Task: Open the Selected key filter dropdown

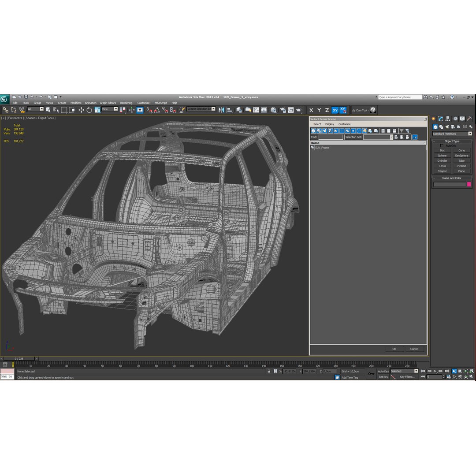Action: (404, 371)
